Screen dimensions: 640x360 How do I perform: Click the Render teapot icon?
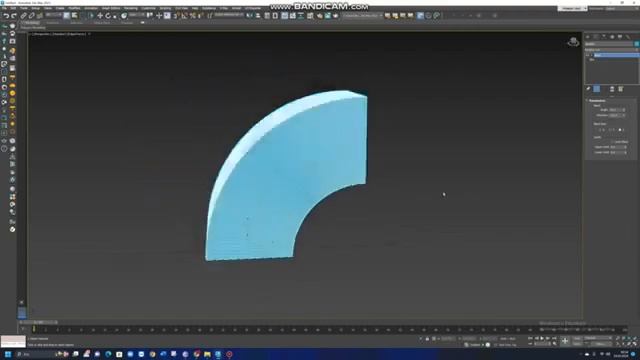(336, 16)
